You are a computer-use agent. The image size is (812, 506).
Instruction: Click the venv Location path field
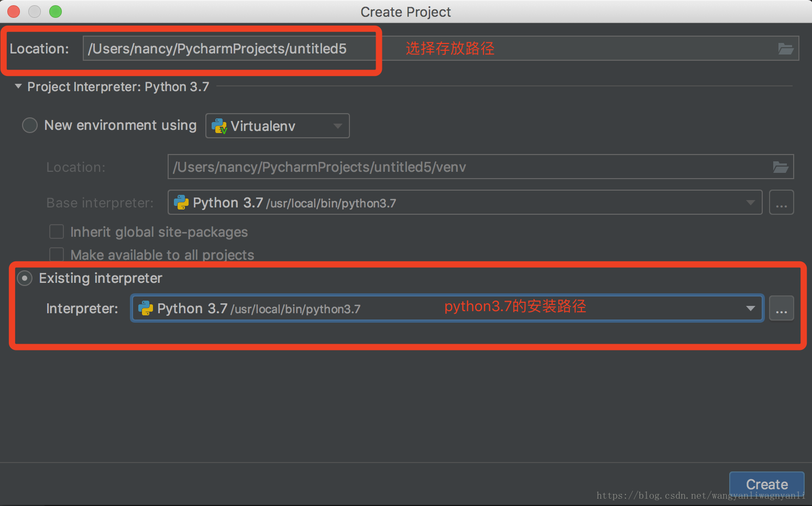[480, 167]
